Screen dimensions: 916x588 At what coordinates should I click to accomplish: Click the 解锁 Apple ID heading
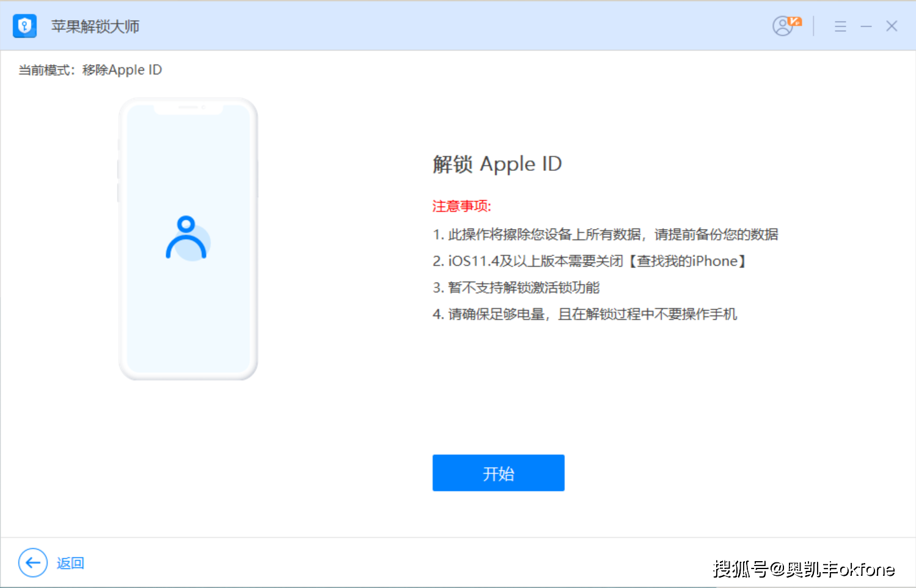coord(497,164)
